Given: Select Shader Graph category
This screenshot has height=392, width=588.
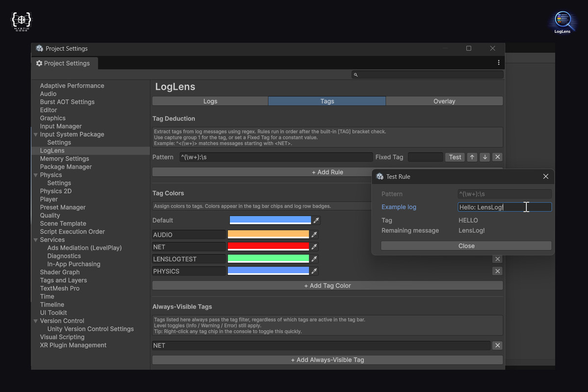Looking at the screenshot, I should tap(60, 272).
